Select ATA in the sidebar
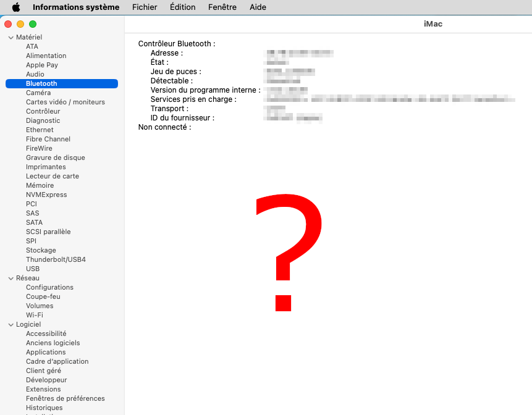This screenshot has height=415, width=532. (x=32, y=46)
